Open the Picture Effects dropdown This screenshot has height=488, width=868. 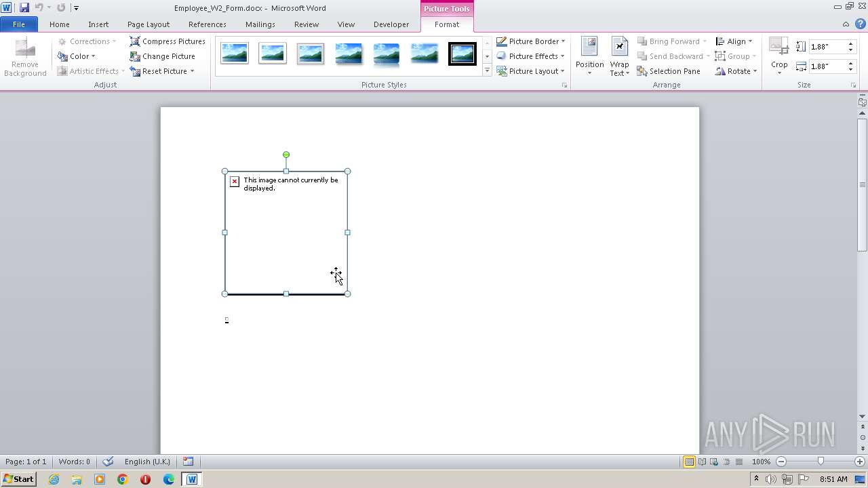pyautogui.click(x=530, y=56)
